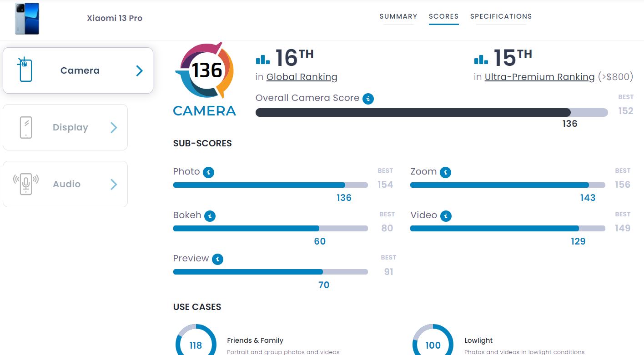Expand Audio section with chevron arrow

tap(114, 184)
